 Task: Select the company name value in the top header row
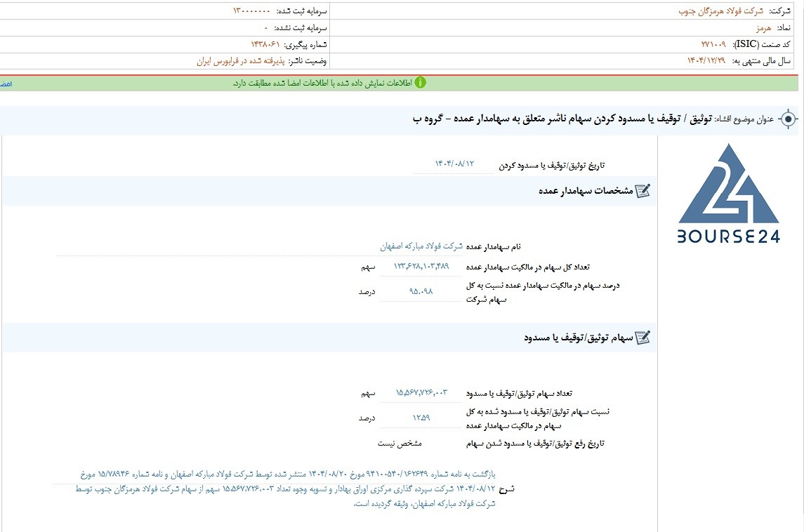(720, 11)
